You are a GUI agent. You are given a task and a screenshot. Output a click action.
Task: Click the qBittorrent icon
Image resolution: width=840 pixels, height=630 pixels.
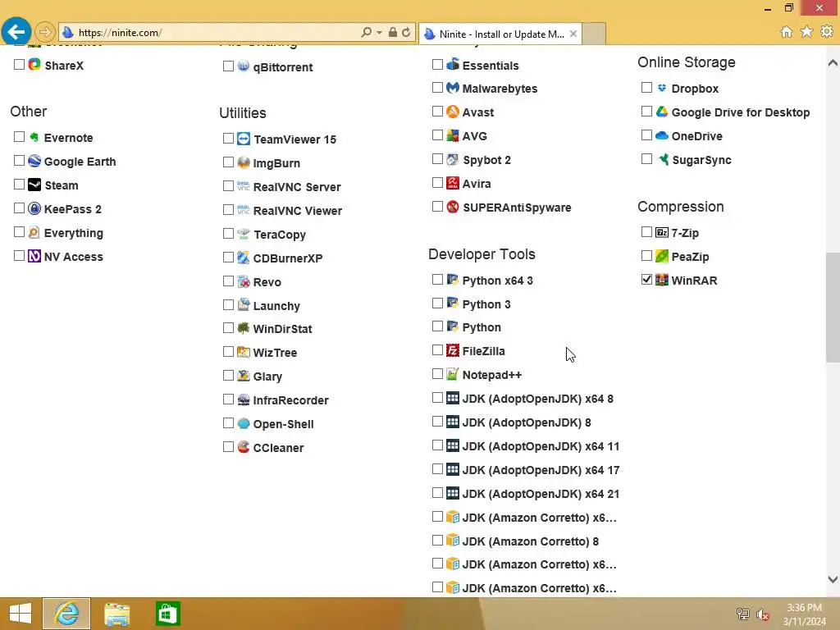tap(243, 66)
